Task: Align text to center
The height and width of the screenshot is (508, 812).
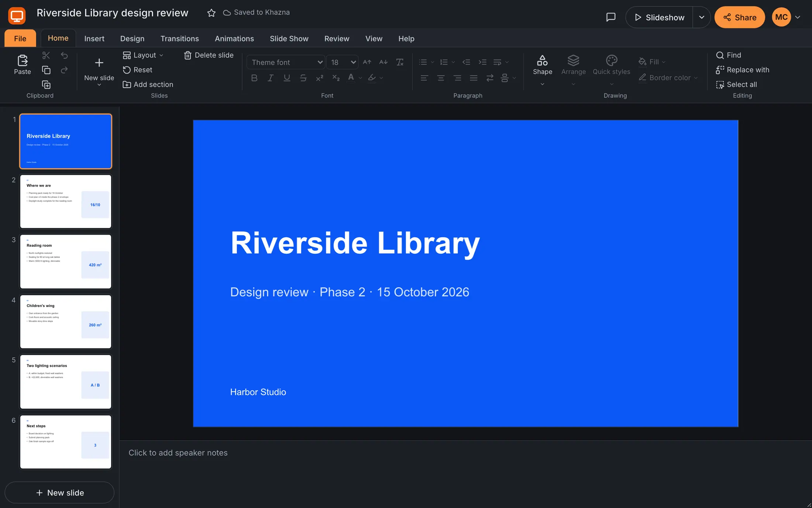Action: point(441,78)
